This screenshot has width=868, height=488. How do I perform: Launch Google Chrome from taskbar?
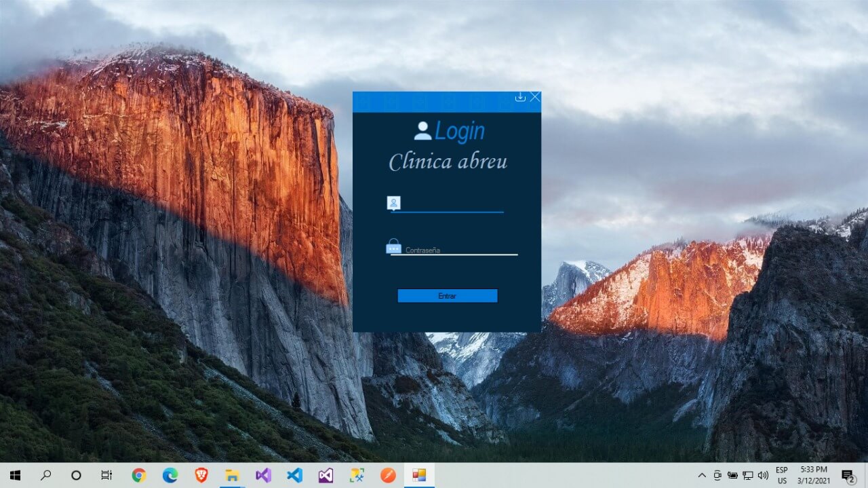(139, 475)
